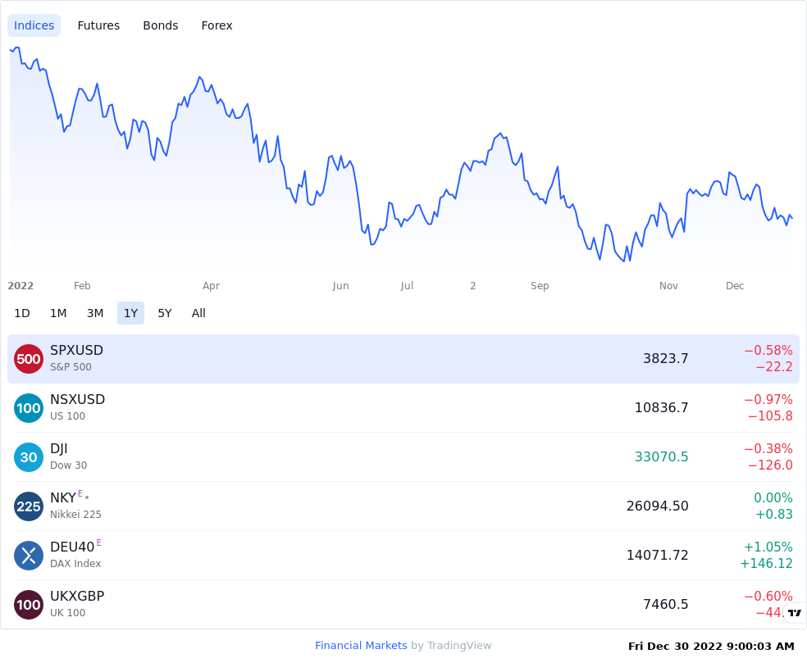The image size is (807, 672).
Task: Select the SPXUSD symbol name
Action: point(77,350)
